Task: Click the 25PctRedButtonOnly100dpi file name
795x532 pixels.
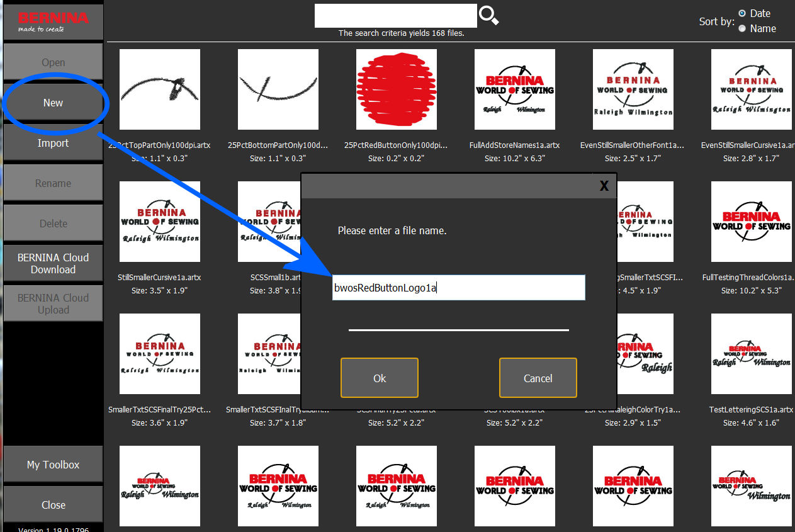Action: point(397,145)
